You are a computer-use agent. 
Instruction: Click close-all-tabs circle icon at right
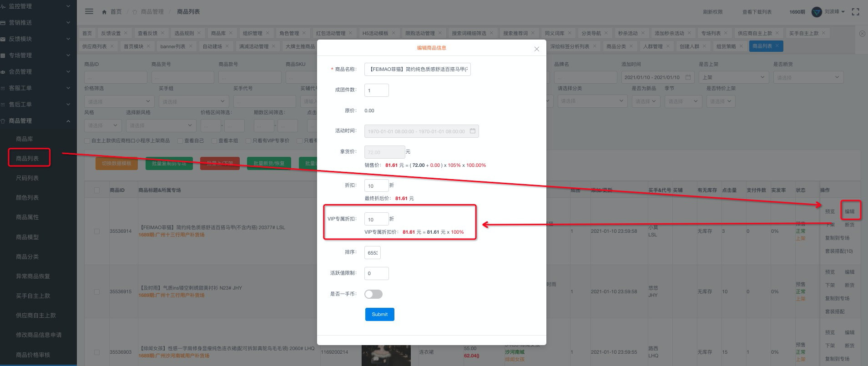pyautogui.click(x=862, y=34)
